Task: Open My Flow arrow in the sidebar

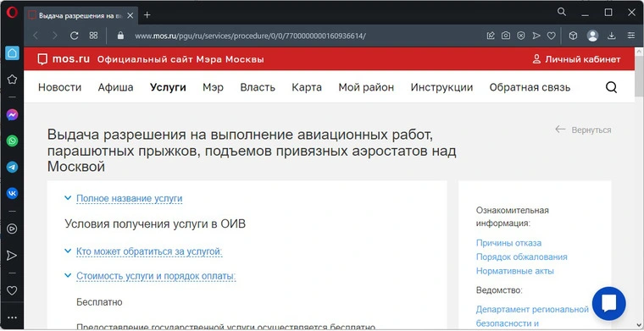Action: point(12,255)
